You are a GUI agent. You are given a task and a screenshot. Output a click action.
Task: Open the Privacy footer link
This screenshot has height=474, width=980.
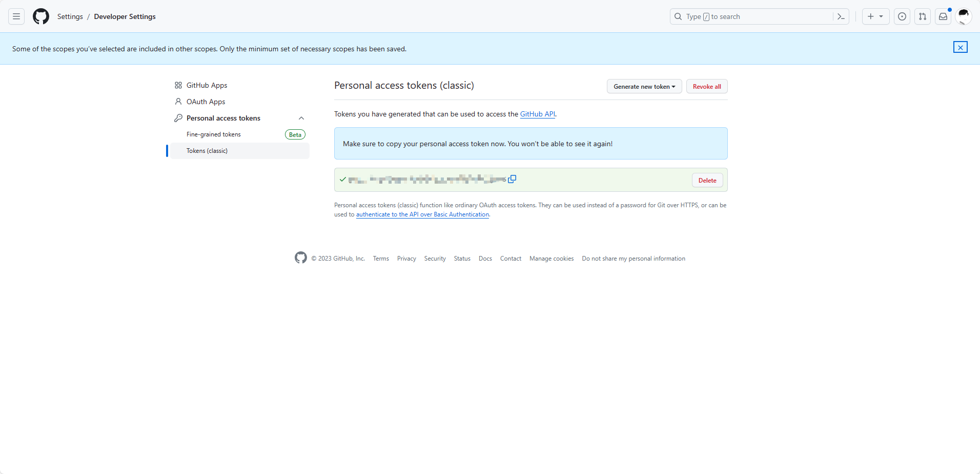[x=406, y=259]
